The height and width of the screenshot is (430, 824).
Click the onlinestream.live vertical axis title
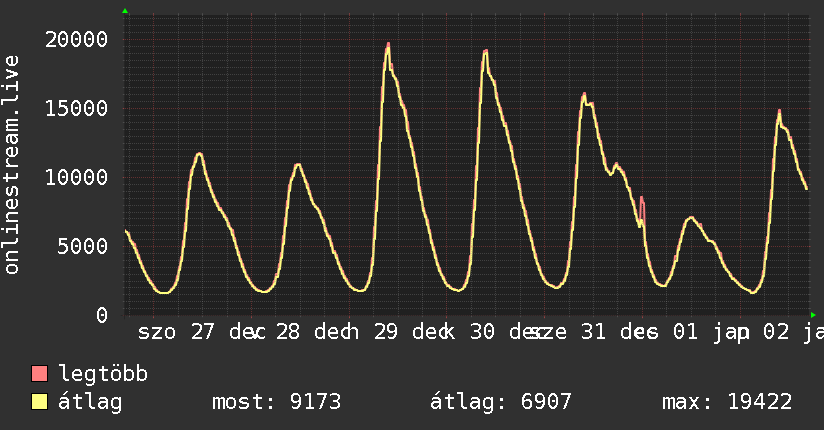(x=12, y=165)
